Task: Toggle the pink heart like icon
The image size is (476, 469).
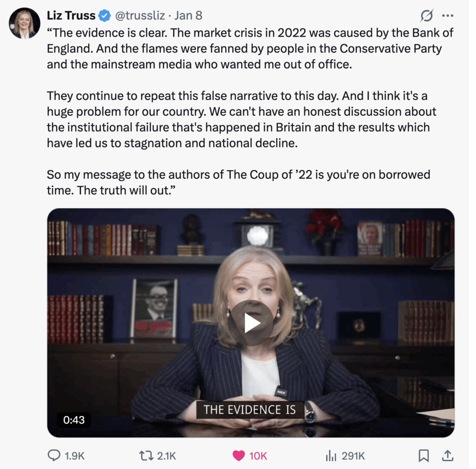Action: click(x=238, y=456)
